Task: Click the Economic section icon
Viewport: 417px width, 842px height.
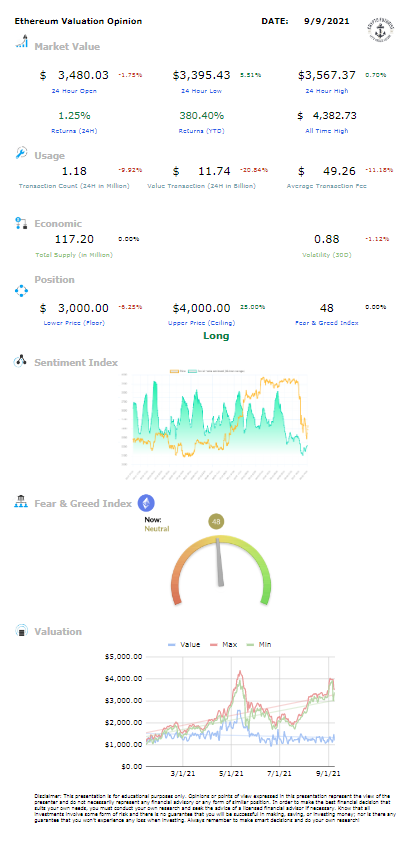Action: click(x=21, y=223)
